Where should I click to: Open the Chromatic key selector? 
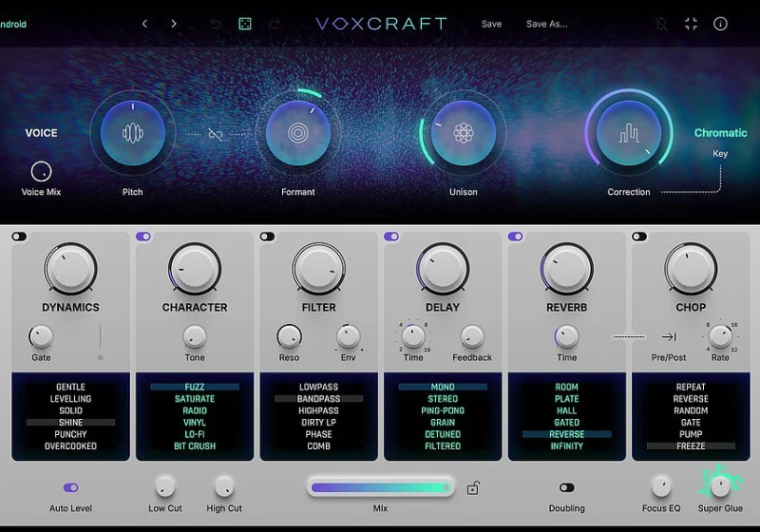[720, 133]
